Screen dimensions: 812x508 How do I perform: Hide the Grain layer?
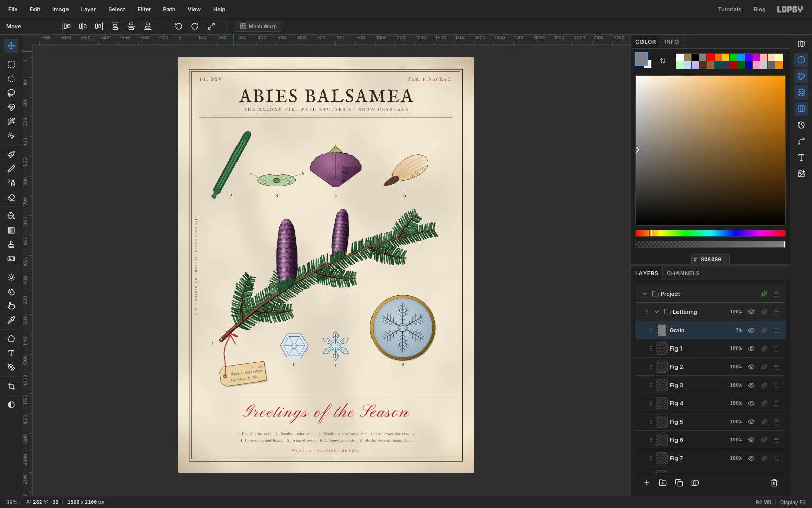(x=751, y=330)
